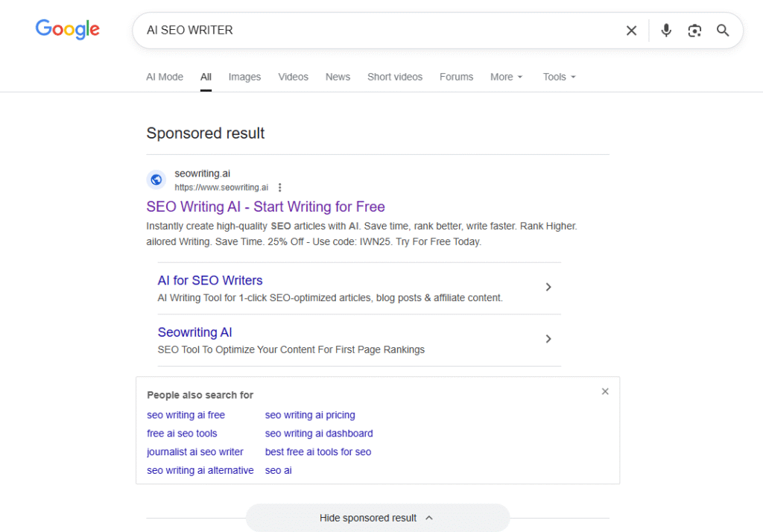Image resolution: width=763 pixels, height=532 pixels.
Task: Click the Google logo
Action: coord(67,29)
